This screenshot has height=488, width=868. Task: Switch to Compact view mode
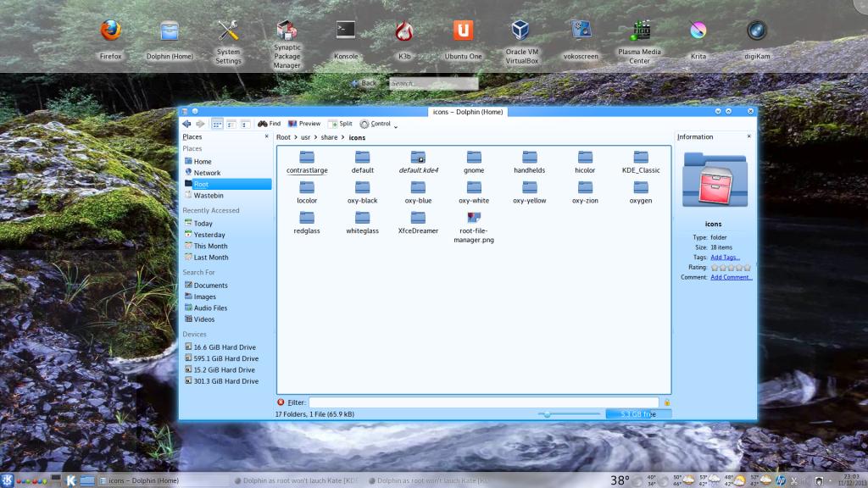pos(231,124)
